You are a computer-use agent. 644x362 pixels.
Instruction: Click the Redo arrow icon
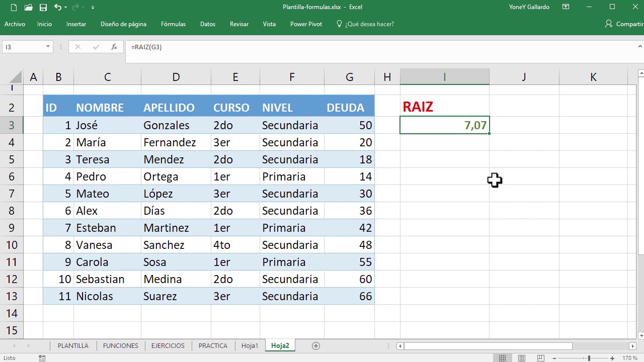tap(76, 7)
